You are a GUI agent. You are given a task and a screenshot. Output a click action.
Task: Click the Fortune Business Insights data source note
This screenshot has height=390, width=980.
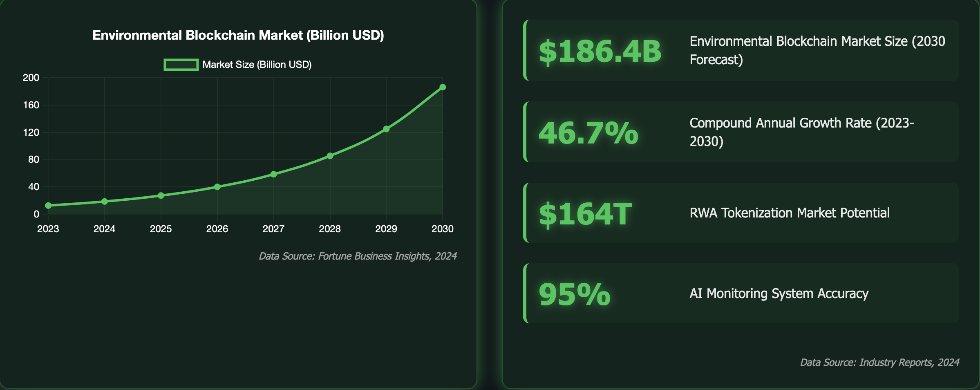click(358, 256)
